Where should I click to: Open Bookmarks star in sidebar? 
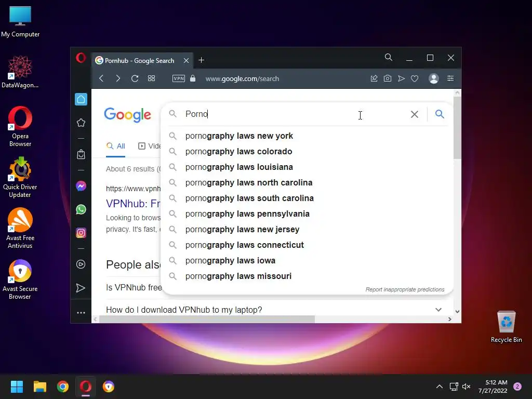click(x=81, y=123)
